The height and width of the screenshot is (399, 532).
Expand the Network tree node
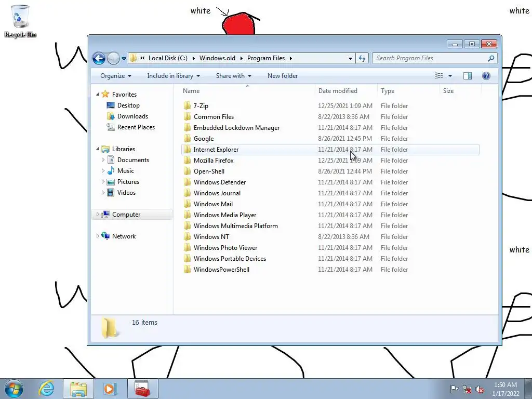98,236
